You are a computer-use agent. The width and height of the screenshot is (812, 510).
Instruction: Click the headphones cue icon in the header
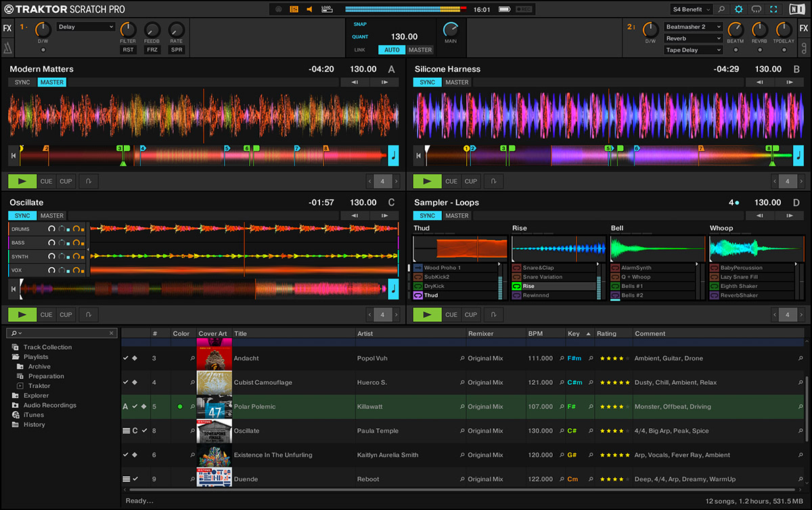point(756,9)
